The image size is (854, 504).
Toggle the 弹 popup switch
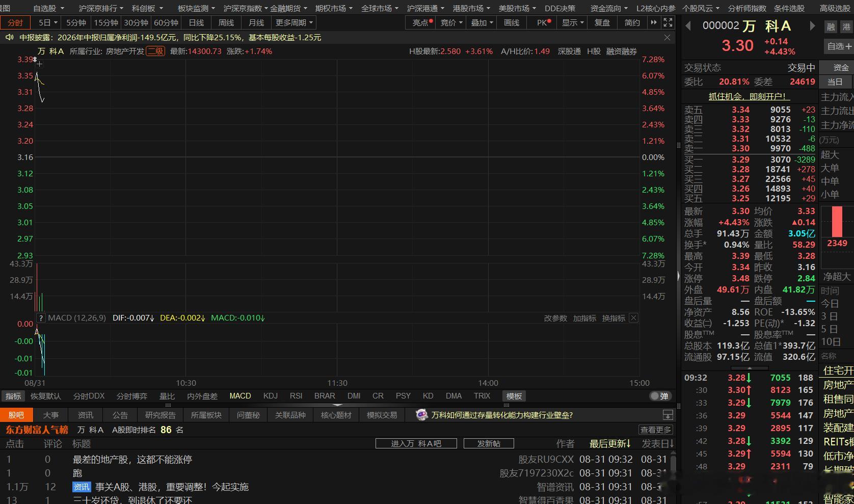tap(659, 396)
